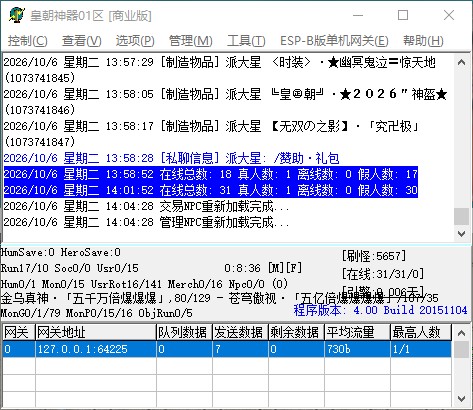Maximize the 皇朝神器01区 window
This screenshot has width=473, height=410.
(403, 15)
